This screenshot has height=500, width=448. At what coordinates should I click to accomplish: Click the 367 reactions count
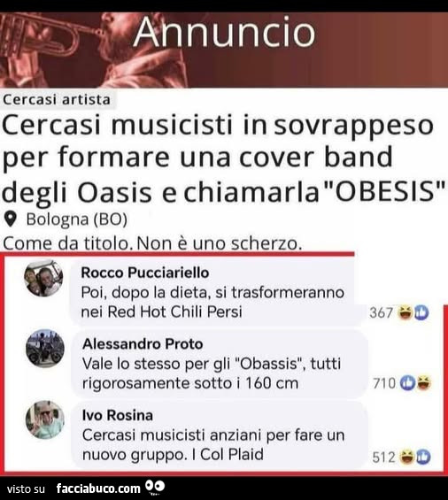click(x=381, y=312)
